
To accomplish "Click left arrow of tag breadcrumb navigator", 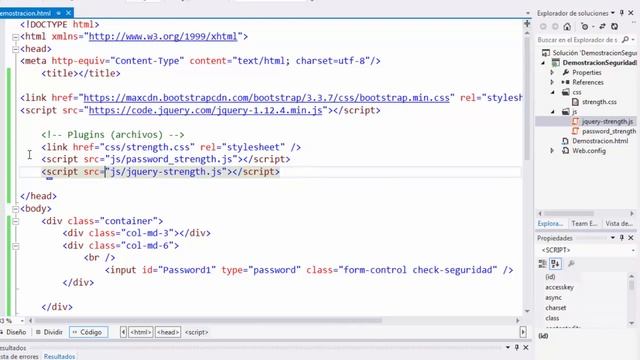I will (x=123, y=332).
